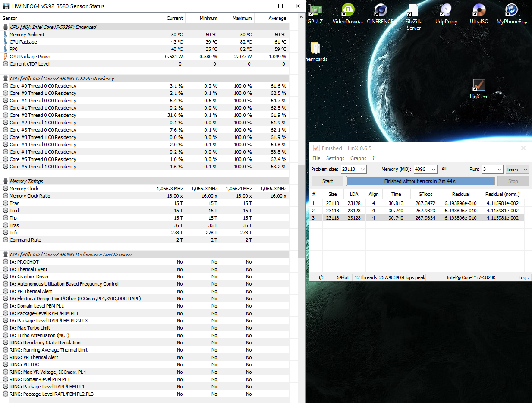Image resolution: width=532 pixels, height=403 pixels.
Task: Click Current cTDP Level sensor icon
Action: point(6,64)
